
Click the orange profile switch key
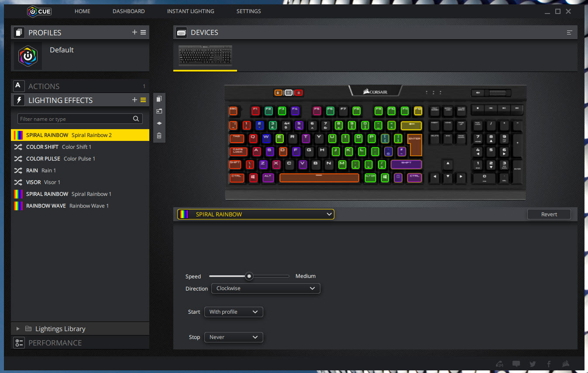(279, 92)
